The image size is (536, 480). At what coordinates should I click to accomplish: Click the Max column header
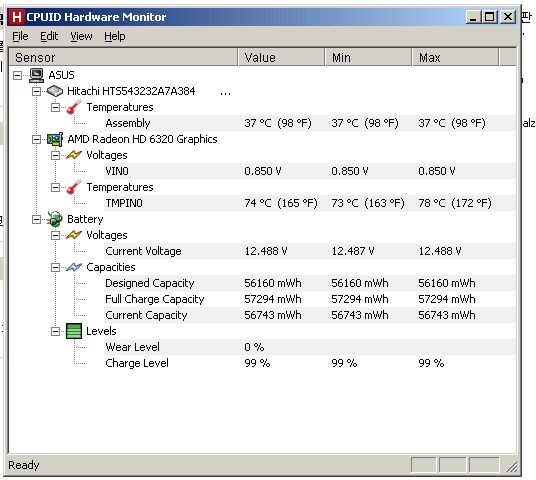coord(455,57)
